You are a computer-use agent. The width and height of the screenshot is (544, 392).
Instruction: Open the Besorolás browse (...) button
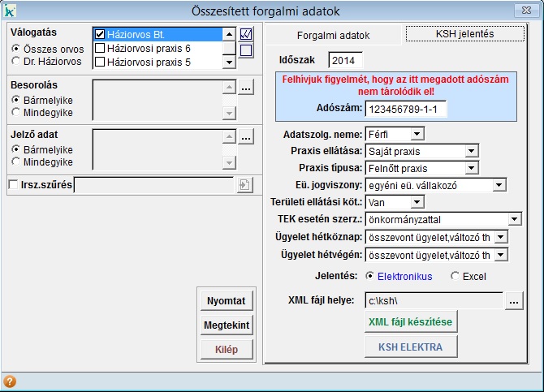coord(246,88)
